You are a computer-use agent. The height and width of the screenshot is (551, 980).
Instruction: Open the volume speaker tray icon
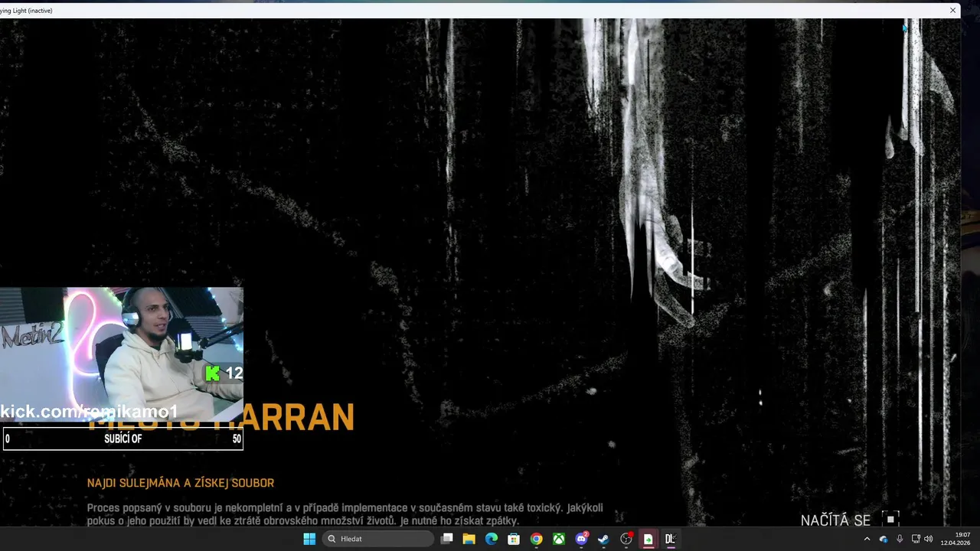tap(929, 539)
